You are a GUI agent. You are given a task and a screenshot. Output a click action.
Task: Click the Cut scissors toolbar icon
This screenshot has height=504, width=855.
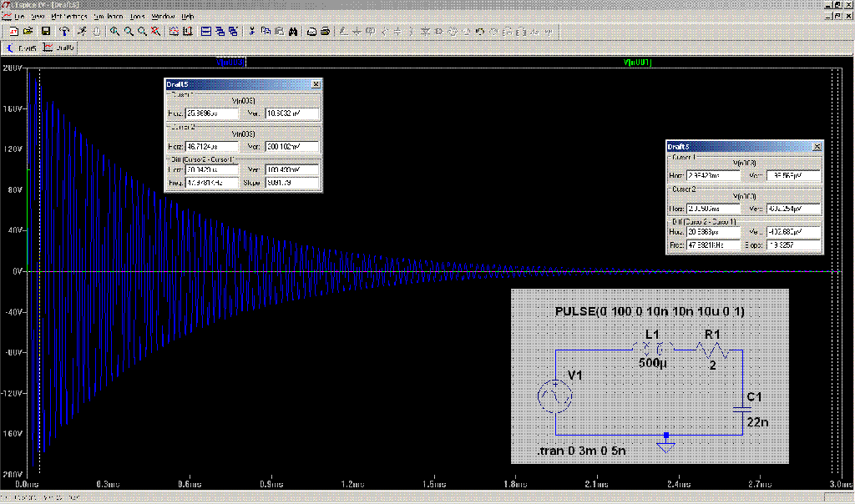tap(251, 32)
